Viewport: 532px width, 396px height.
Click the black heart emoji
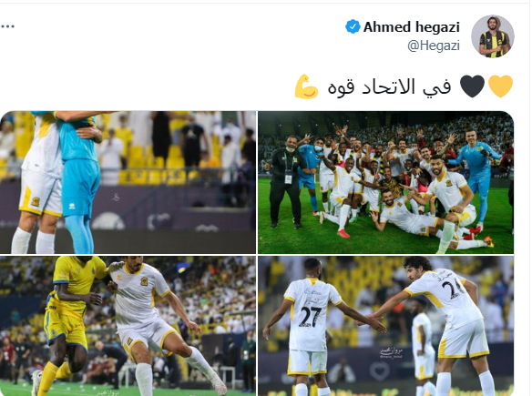click(472, 86)
